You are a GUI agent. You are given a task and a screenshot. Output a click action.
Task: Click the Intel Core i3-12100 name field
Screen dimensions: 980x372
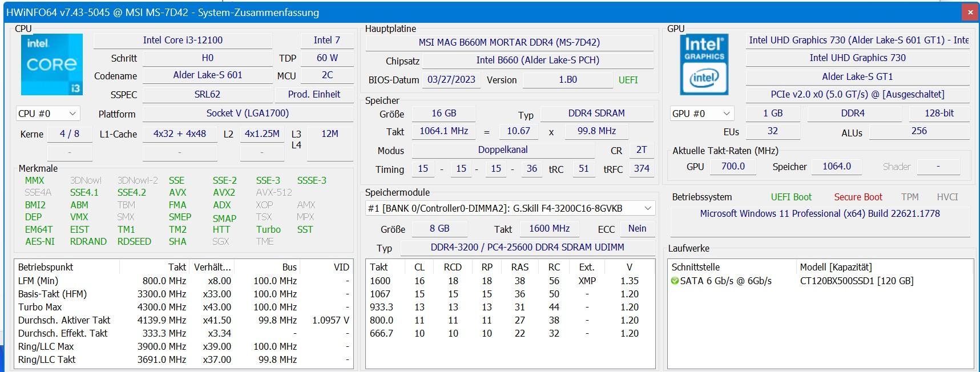tap(183, 41)
